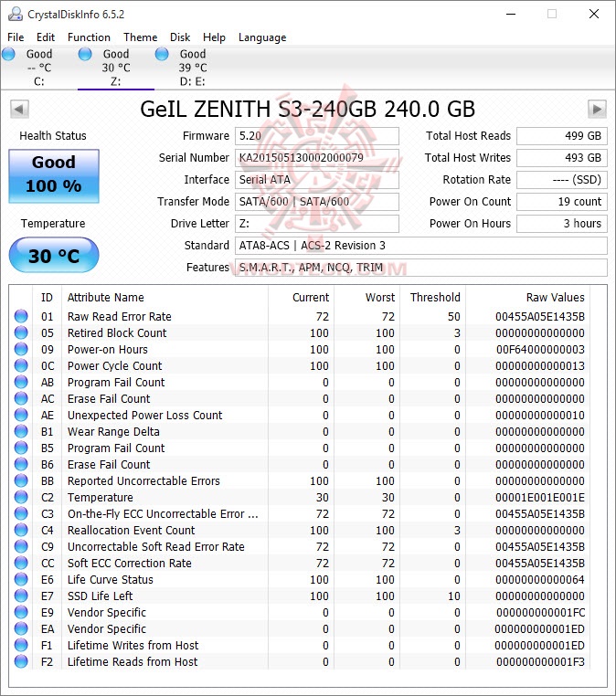This screenshot has width=616, height=696.
Task: Click the Rotation Rate value field
Action: point(562,180)
